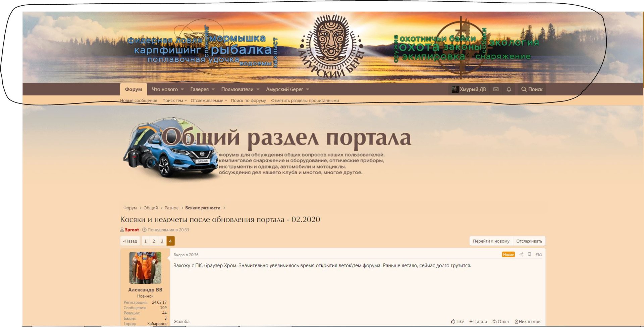Open the notifications bell icon
644x327 pixels.
(x=509, y=89)
